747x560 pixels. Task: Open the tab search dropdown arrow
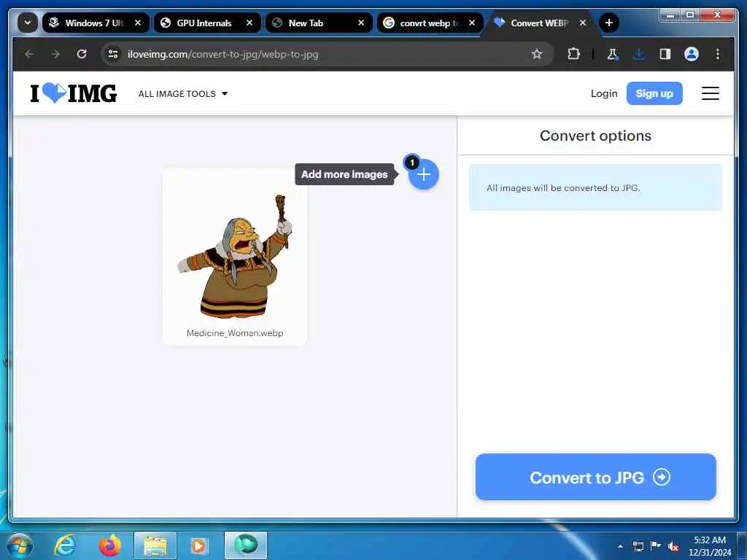[x=28, y=23]
